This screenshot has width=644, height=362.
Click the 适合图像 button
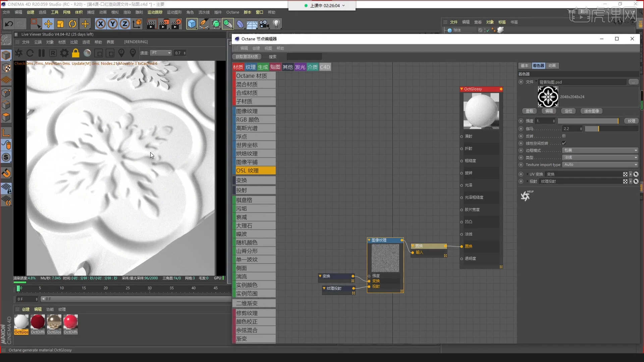point(592,111)
